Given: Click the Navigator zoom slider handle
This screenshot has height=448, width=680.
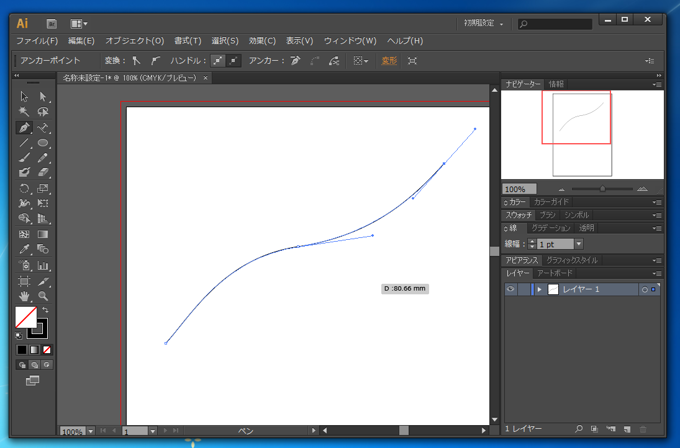Looking at the screenshot, I should coord(602,189).
